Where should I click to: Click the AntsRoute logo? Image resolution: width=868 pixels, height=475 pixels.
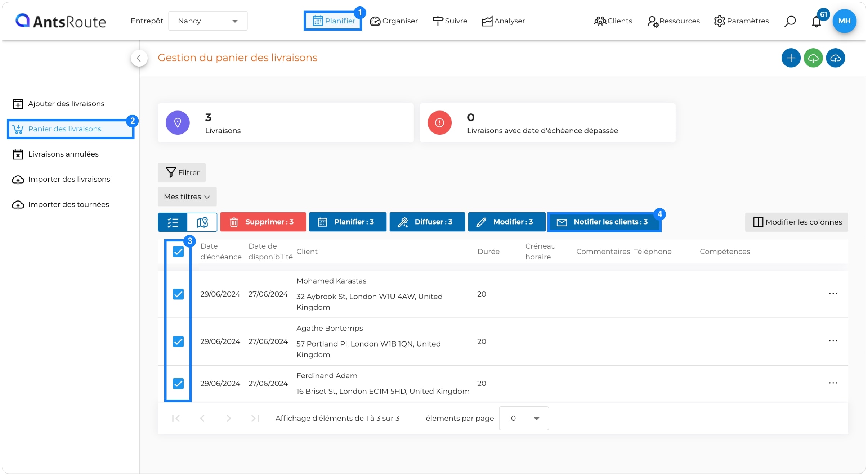click(x=61, y=21)
